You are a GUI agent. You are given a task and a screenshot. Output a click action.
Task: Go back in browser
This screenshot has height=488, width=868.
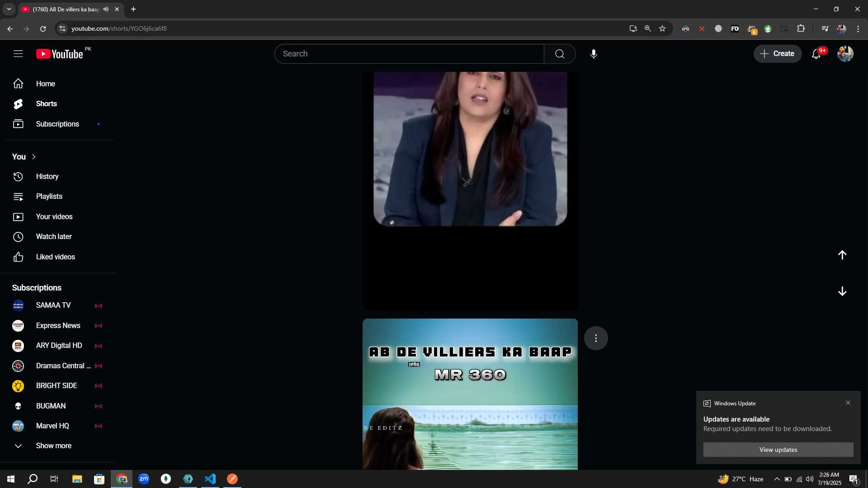10,28
